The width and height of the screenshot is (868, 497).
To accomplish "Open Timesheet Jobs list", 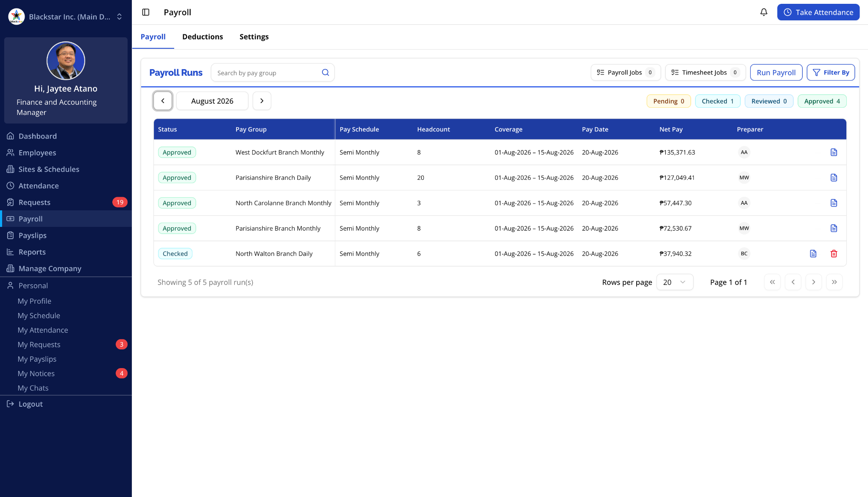I will point(705,73).
